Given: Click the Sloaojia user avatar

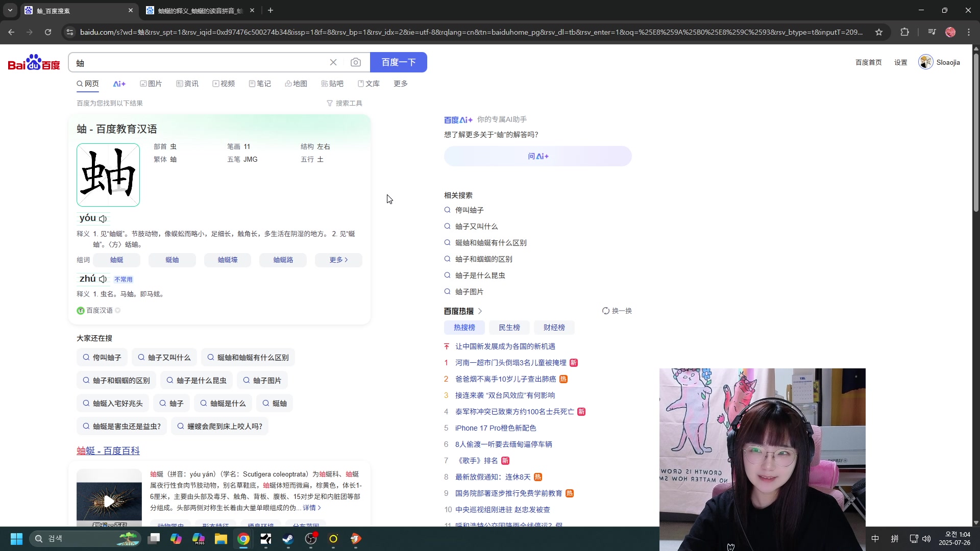Looking at the screenshot, I should [925, 62].
